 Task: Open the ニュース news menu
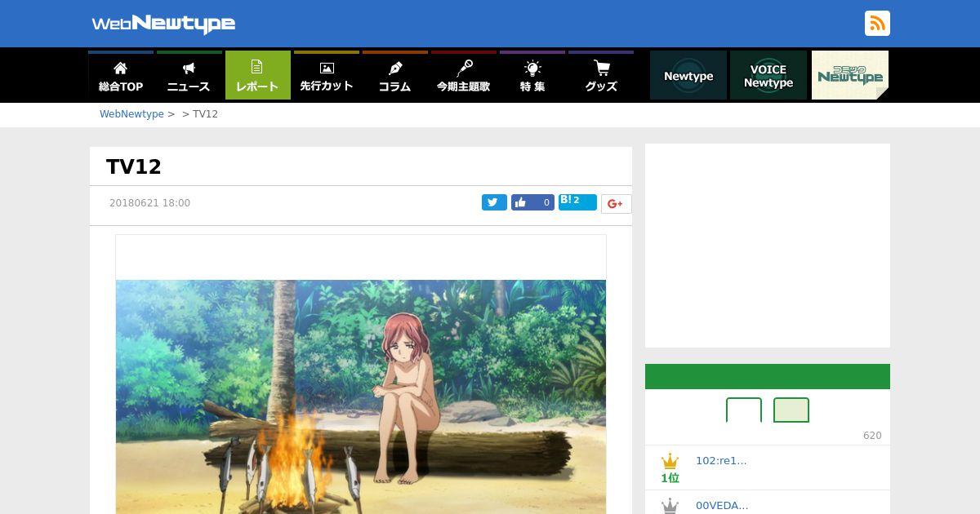[189, 75]
